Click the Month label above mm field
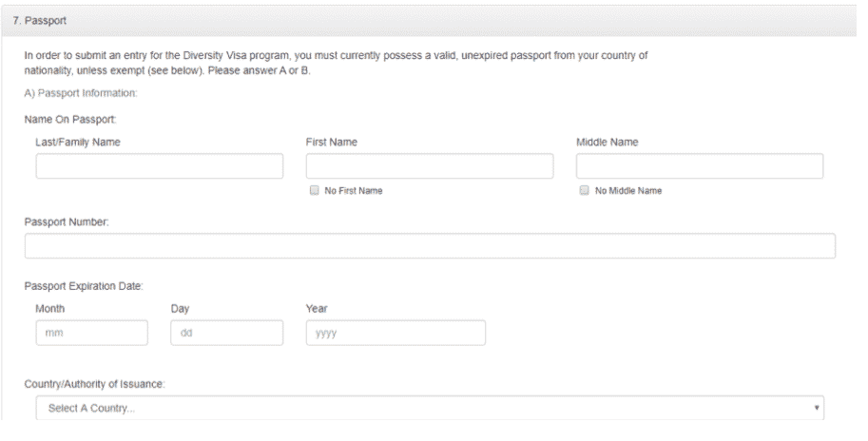868x441 pixels. (50, 308)
